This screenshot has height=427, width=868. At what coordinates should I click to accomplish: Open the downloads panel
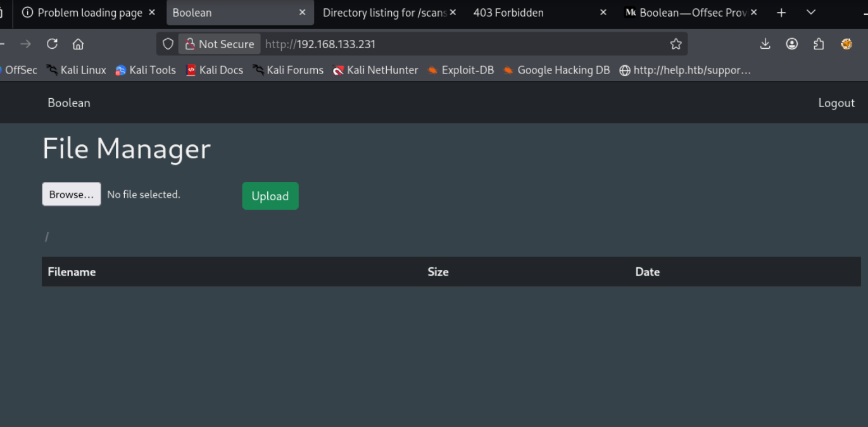point(765,44)
